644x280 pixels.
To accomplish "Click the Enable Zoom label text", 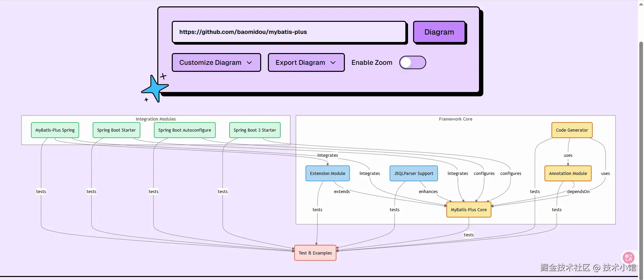I will coord(372,62).
